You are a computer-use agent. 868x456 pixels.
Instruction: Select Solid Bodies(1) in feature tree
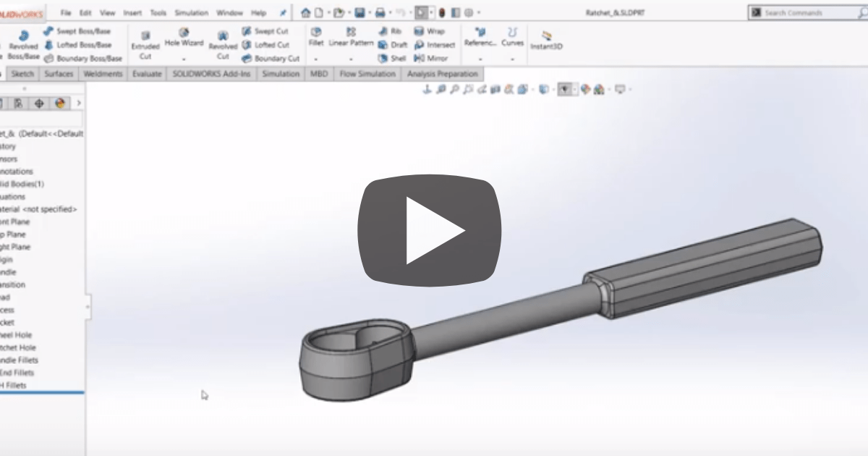[x=22, y=184]
